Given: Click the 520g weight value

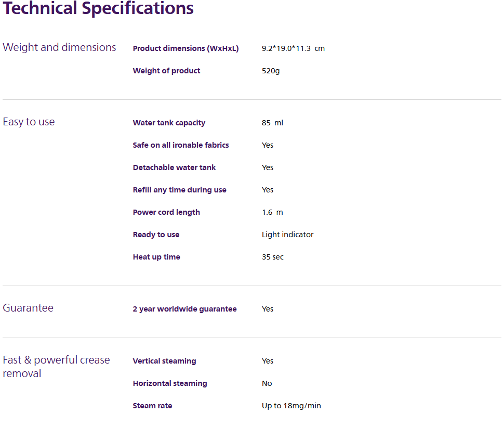Looking at the screenshot, I should tap(271, 71).
